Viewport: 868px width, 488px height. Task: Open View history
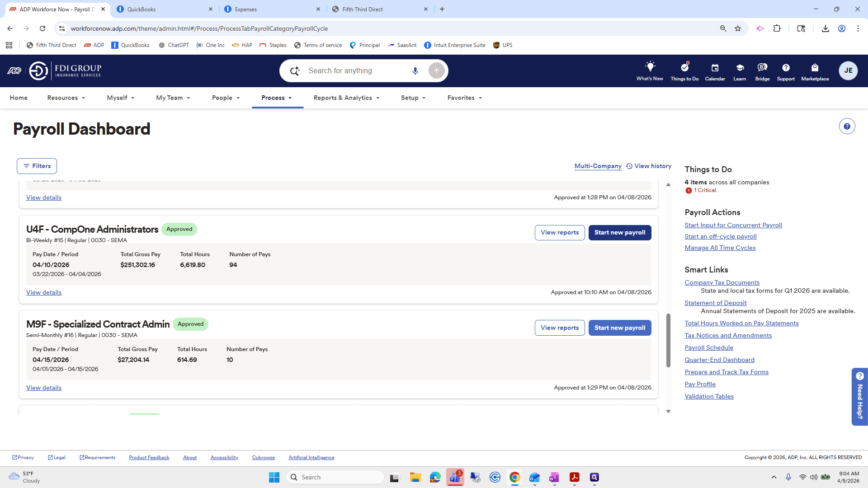point(649,166)
